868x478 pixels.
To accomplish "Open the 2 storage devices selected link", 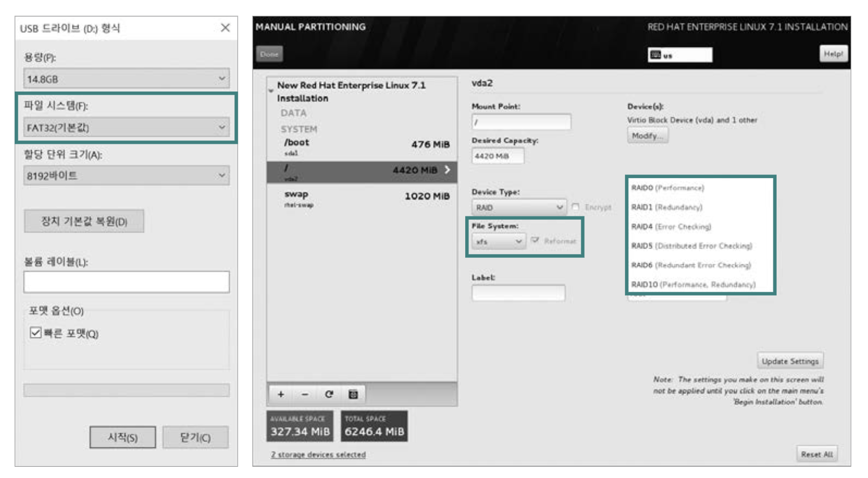I will click(318, 454).
